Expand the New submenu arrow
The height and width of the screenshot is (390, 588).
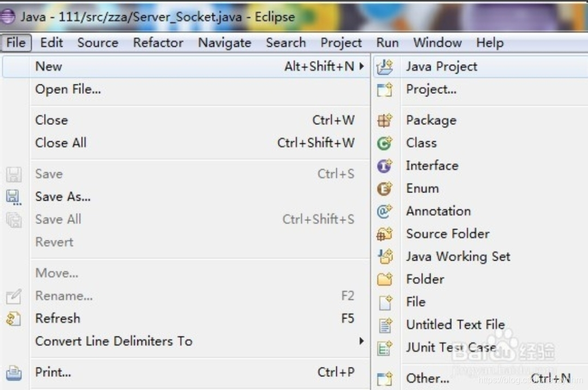(x=361, y=67)
